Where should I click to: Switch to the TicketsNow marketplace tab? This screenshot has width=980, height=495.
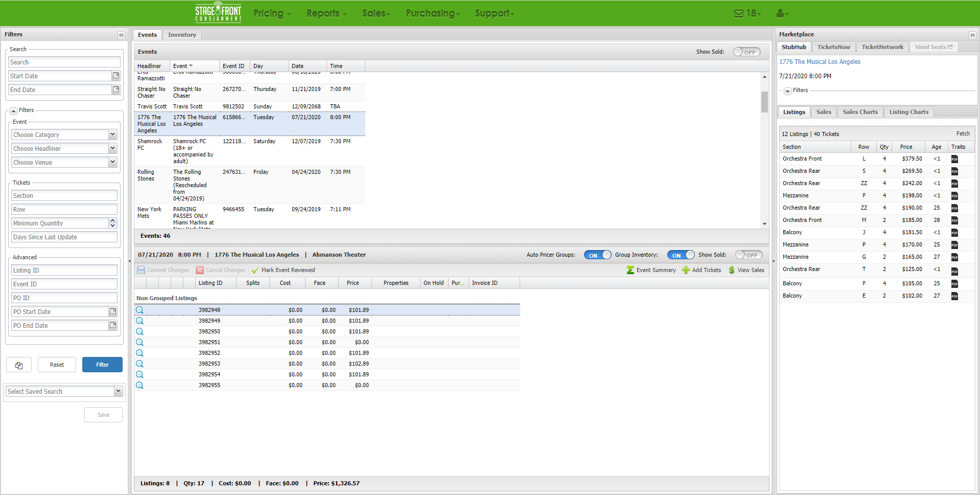(x=833, y=47)
